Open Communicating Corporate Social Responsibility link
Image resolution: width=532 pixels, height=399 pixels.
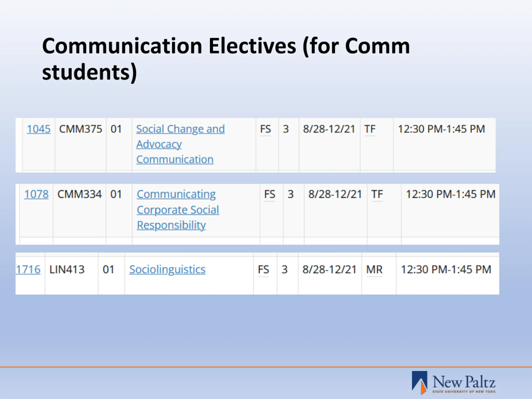[x=178, y=210]
